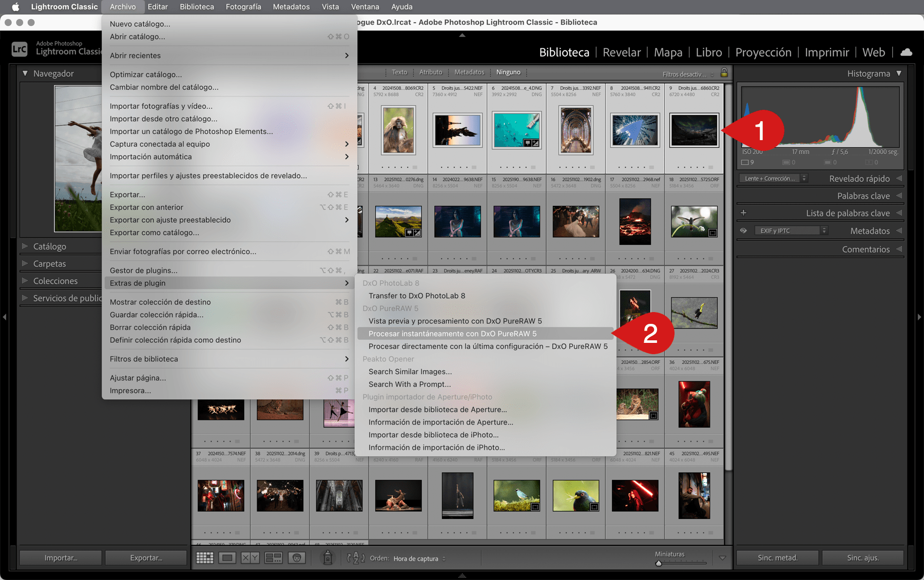Viewport: 924px width, 580px height.
Task: Open toolbar options triangle dropdown
Action: click(722, 558)
